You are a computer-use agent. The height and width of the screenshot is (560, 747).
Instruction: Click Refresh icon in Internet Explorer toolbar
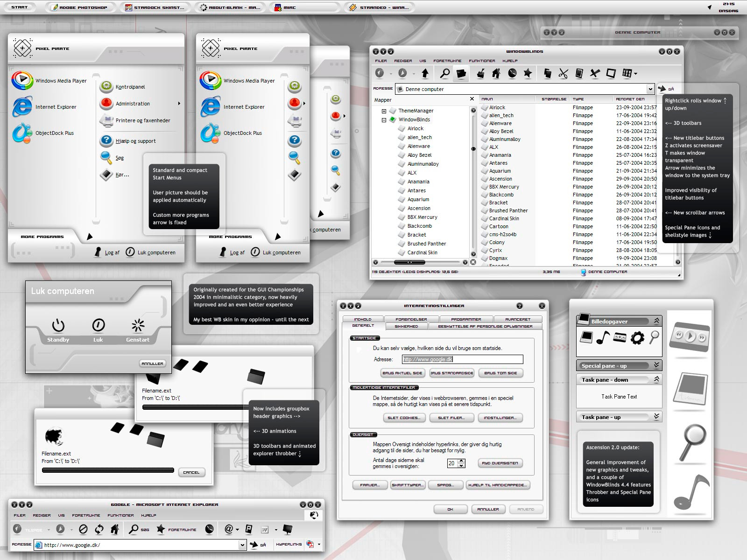click(99, 529)
